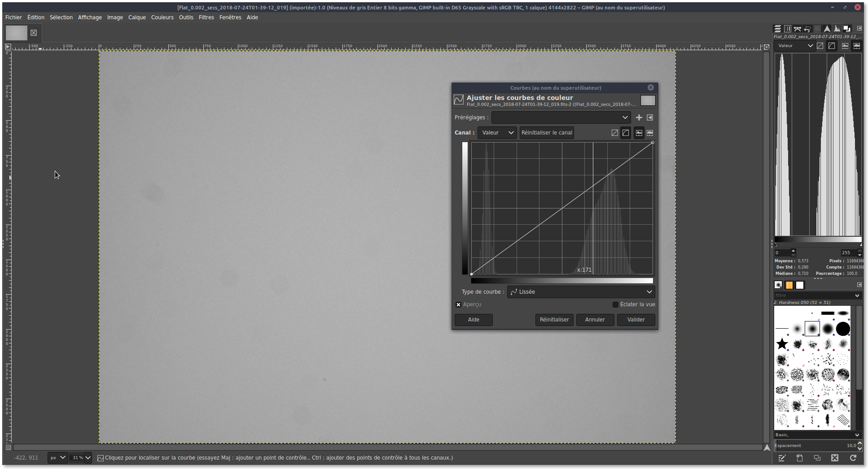Open the Undo History dock tab
This screenshot has height=469, width=868.
[807, 29]
